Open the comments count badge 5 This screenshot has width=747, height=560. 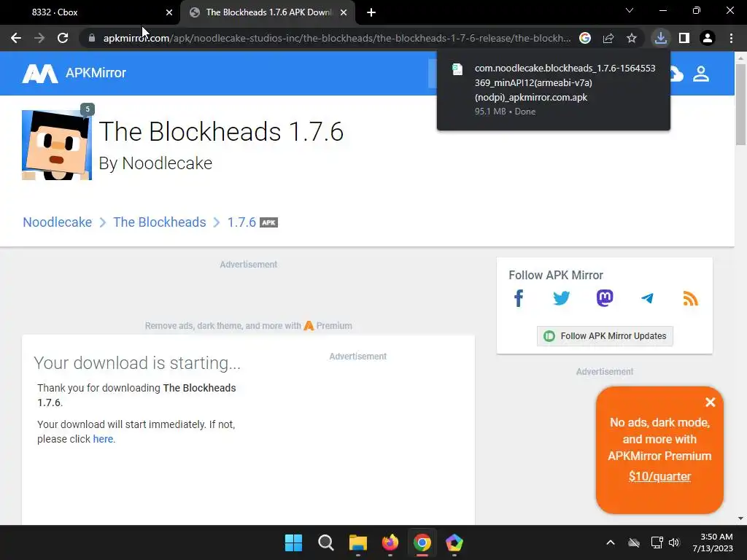88,109
